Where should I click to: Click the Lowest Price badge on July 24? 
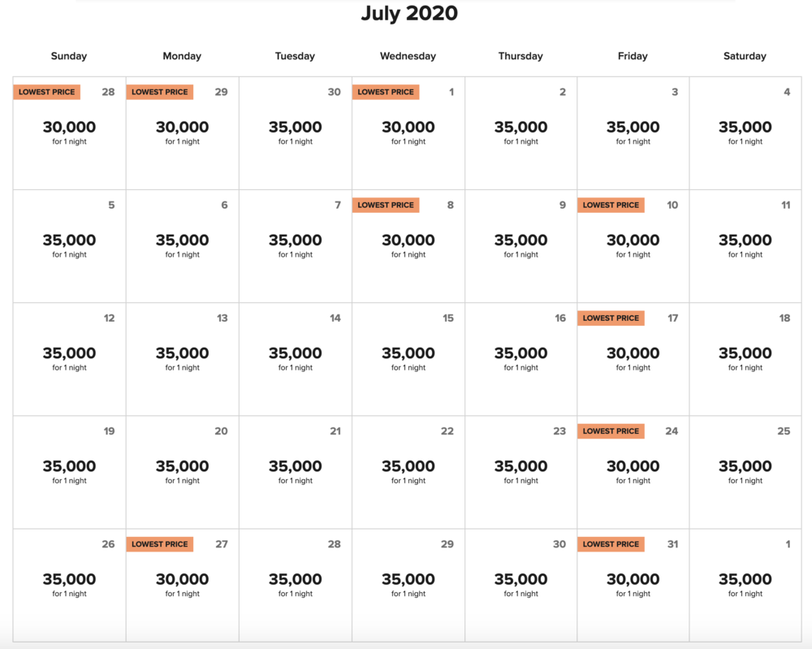pyautogui.click(x=611, y=431)
